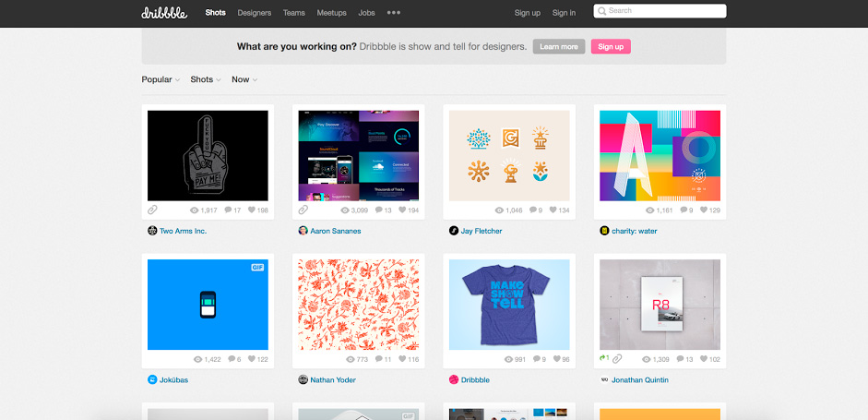
Task: Click attachment link icon on Jonathan Quintin shot
Action: [617, 359]
